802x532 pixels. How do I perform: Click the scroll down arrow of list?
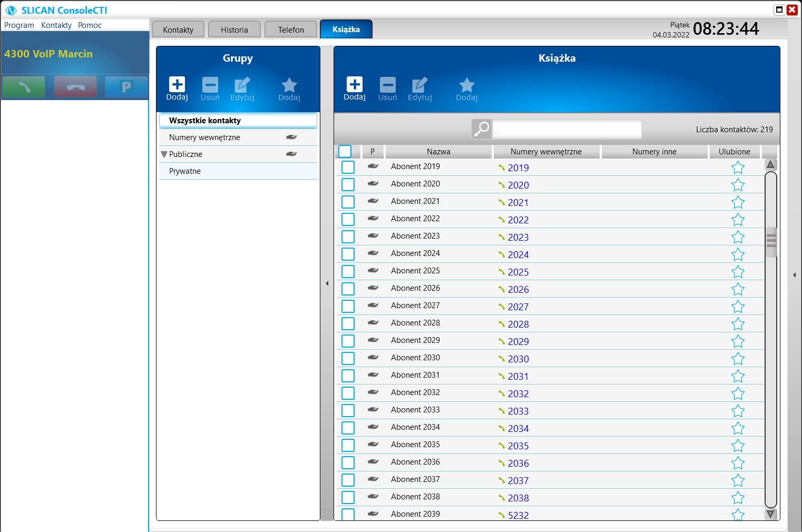[770, 514]
